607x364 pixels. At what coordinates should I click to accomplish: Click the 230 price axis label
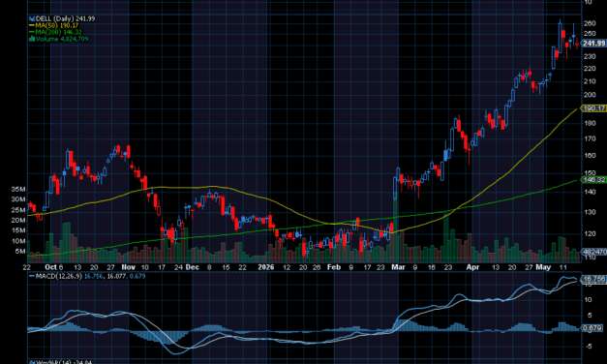(590, 56)
